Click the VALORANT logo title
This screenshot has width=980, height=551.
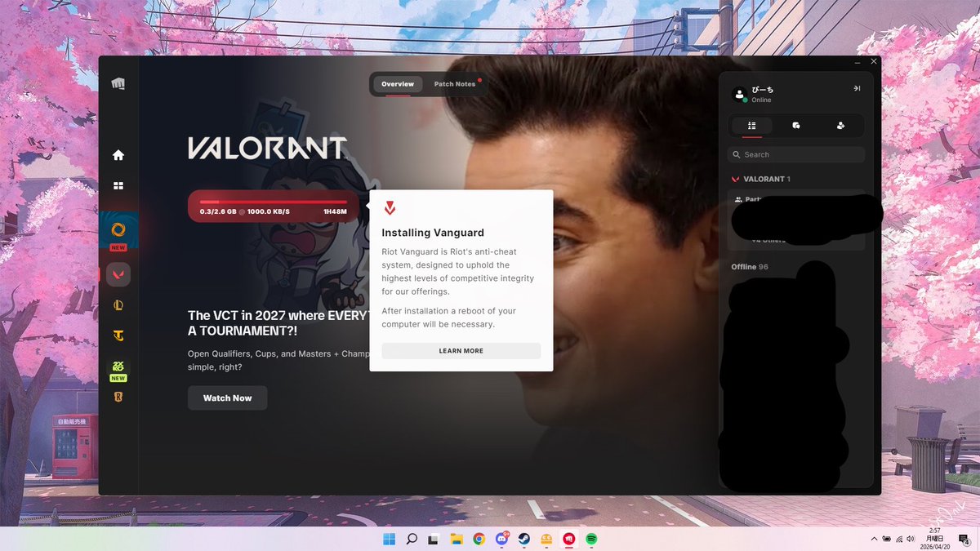tap(268, 148)
